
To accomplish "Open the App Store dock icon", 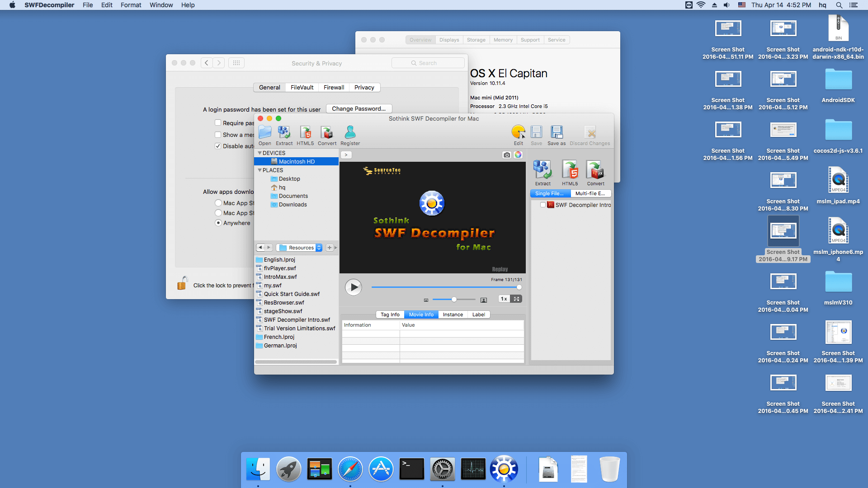I will click(x=381, y=469).
